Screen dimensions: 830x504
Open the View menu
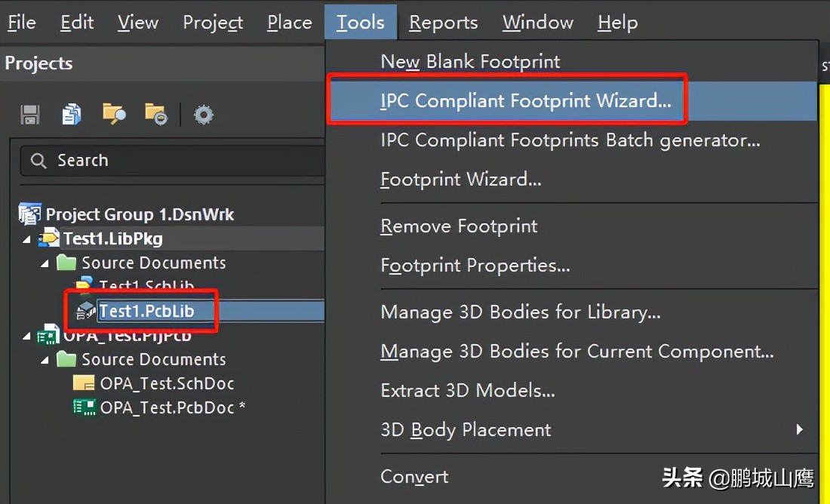click(137, 22)
